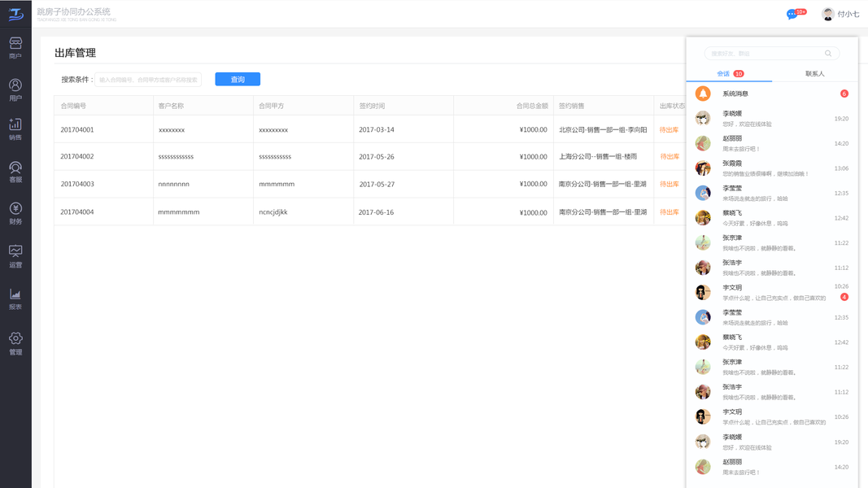This screenshot has height=488, width=868.
Task: Open the 管理 settings module
Action: (x=15, y=343)
